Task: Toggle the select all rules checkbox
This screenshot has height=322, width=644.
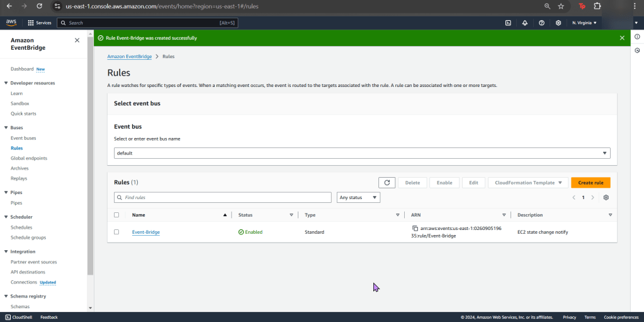Action: [116, 215]
